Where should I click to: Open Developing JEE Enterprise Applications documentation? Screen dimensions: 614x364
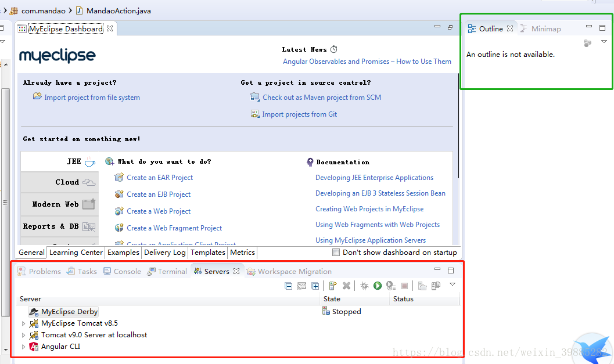[374, 178]
